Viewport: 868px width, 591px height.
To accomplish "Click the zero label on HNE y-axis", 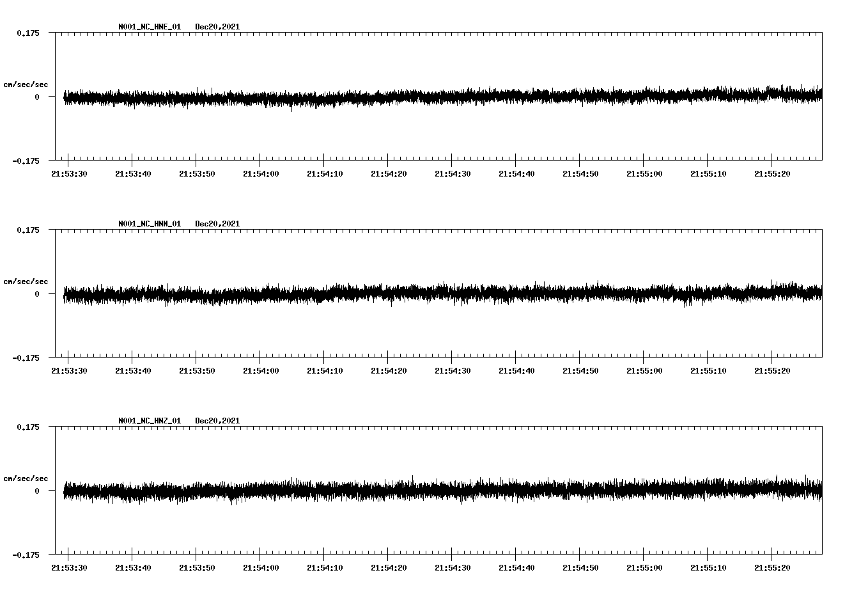I will (x=37, y=97).
